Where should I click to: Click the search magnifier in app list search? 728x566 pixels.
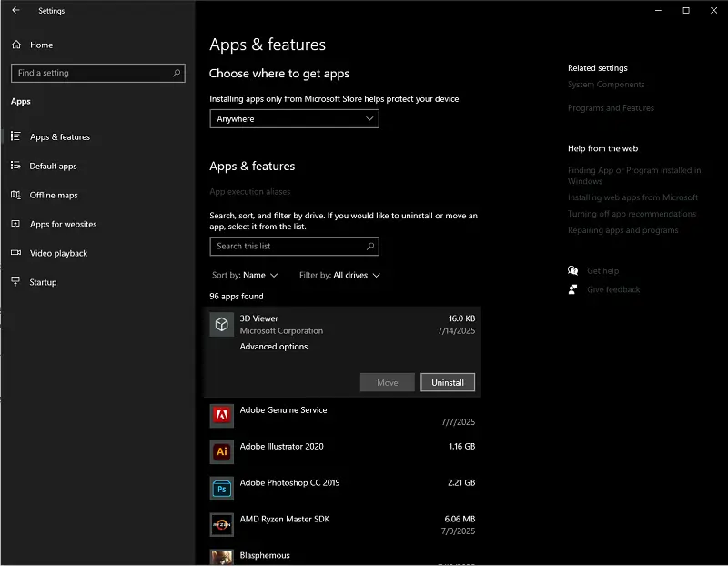click(x=369, y=247)
